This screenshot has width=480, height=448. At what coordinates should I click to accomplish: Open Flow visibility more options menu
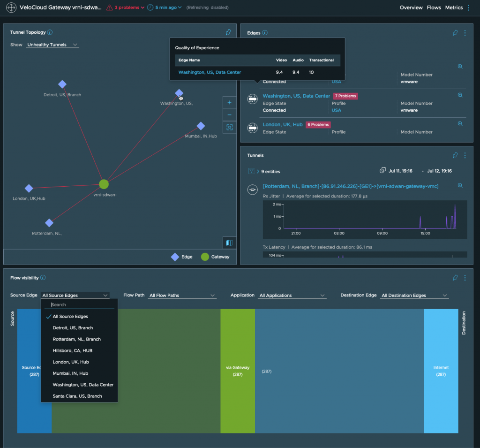point(465,278)
